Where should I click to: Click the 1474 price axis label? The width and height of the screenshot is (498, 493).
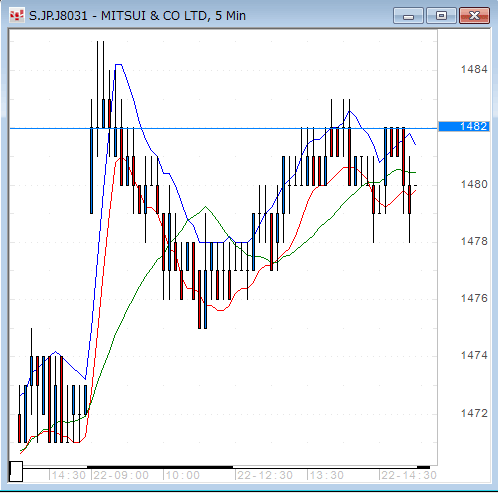[474, 355]
